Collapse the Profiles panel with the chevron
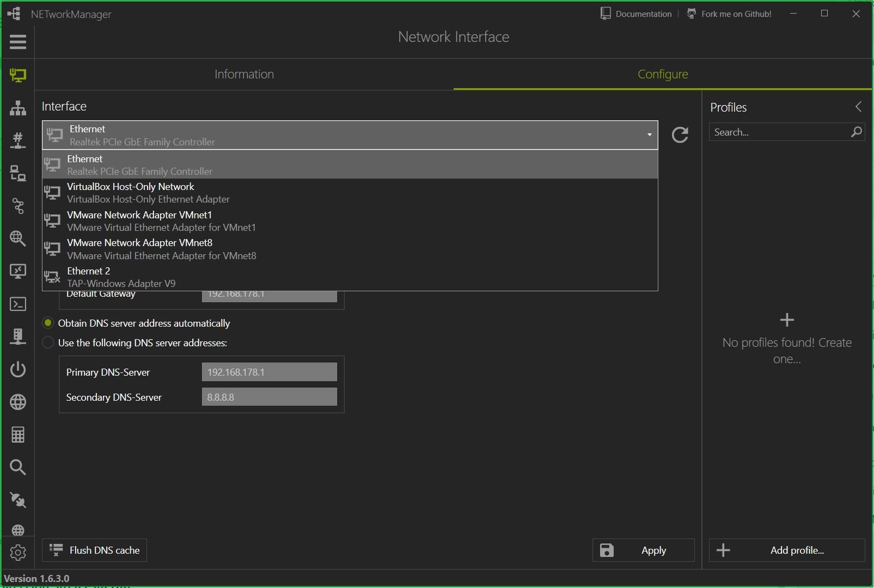 tap(858, 107)
